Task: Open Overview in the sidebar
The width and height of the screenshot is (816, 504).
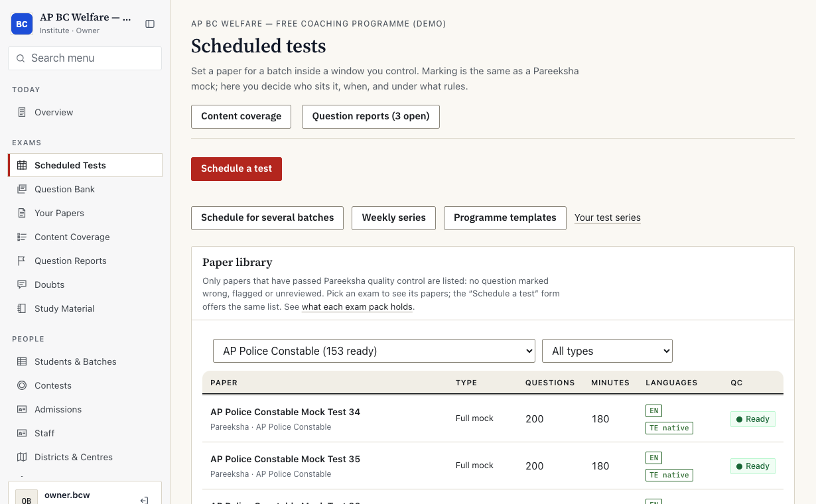Action: (x=85, y=112)
